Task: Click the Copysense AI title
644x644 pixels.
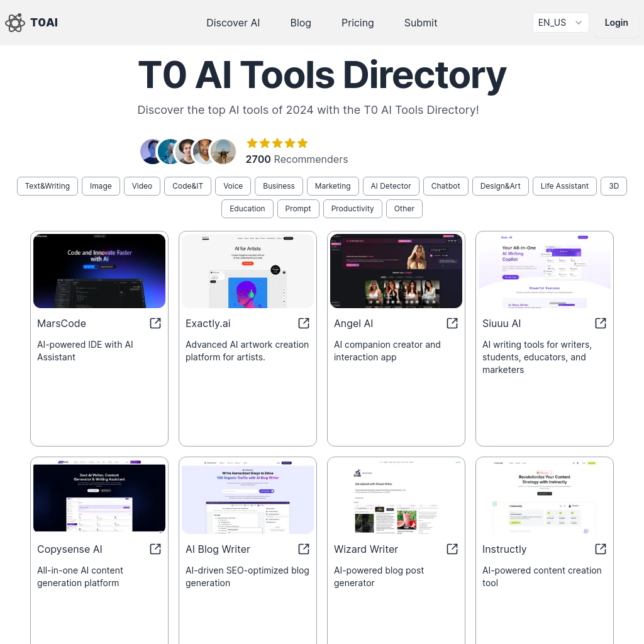Action: click(x=69, y=550)
